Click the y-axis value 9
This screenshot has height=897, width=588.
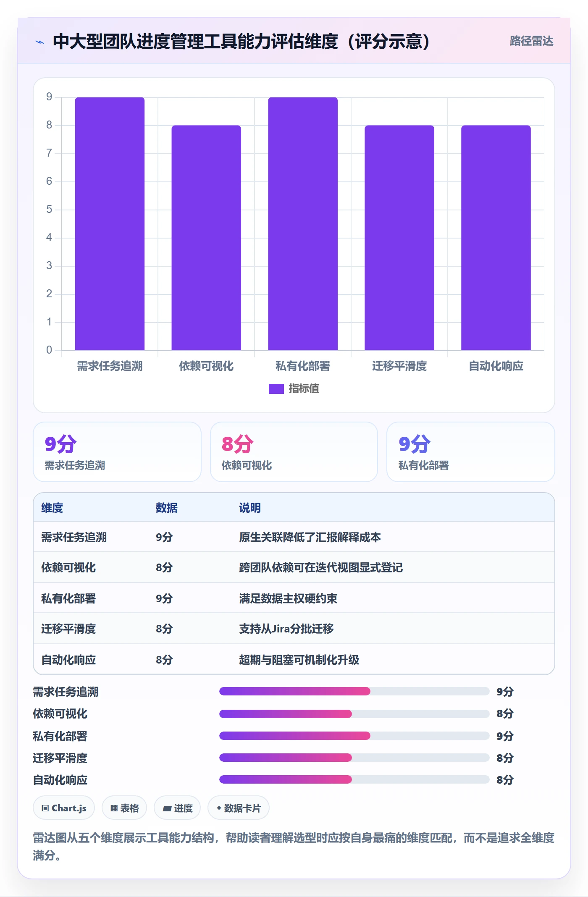(49, 97)
